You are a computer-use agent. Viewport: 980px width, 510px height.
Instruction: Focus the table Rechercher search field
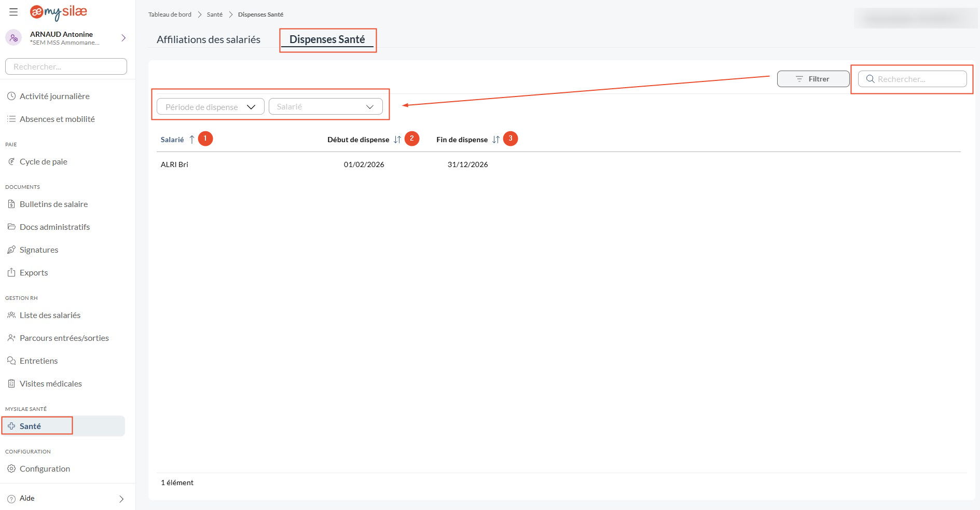[x=913, y=79]
